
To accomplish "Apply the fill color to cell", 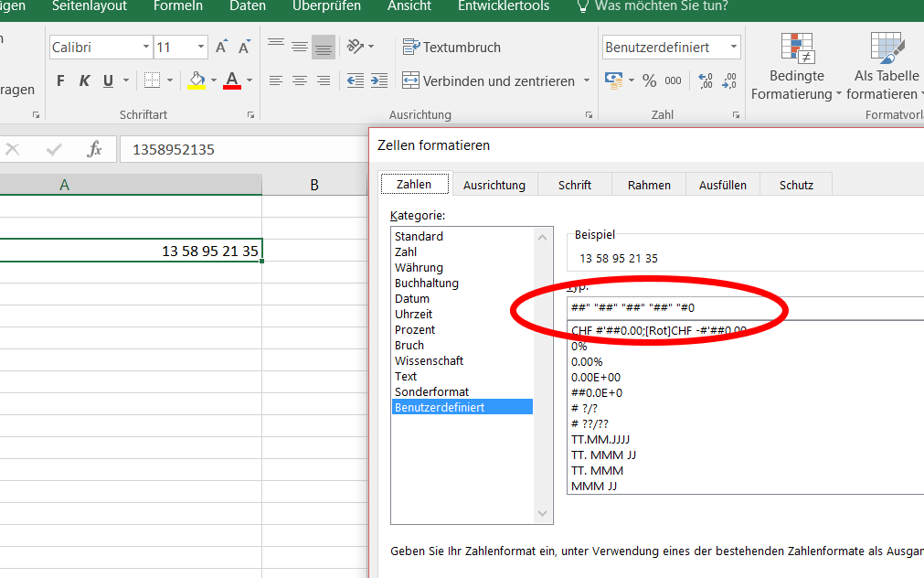I will tap(196, 80).
